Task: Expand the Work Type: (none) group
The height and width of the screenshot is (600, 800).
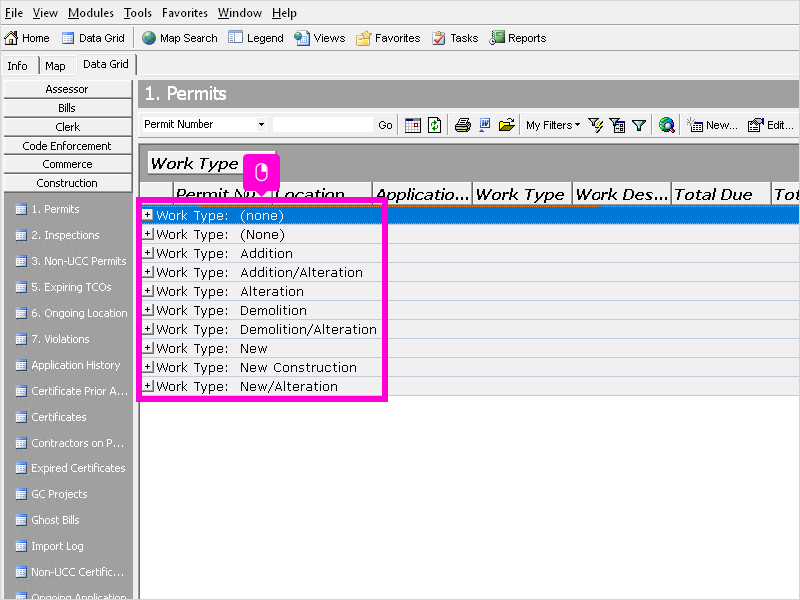Action: [x=147, y=215]
